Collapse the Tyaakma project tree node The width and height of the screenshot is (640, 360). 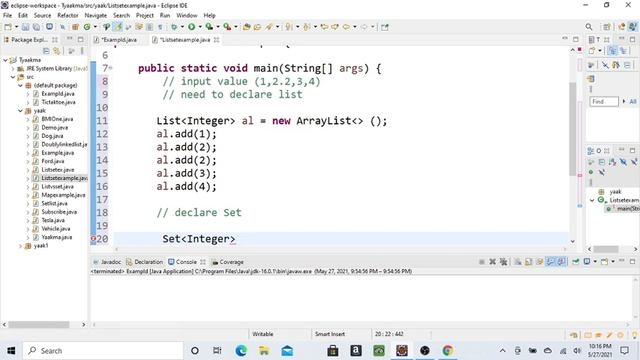[5, 60]
